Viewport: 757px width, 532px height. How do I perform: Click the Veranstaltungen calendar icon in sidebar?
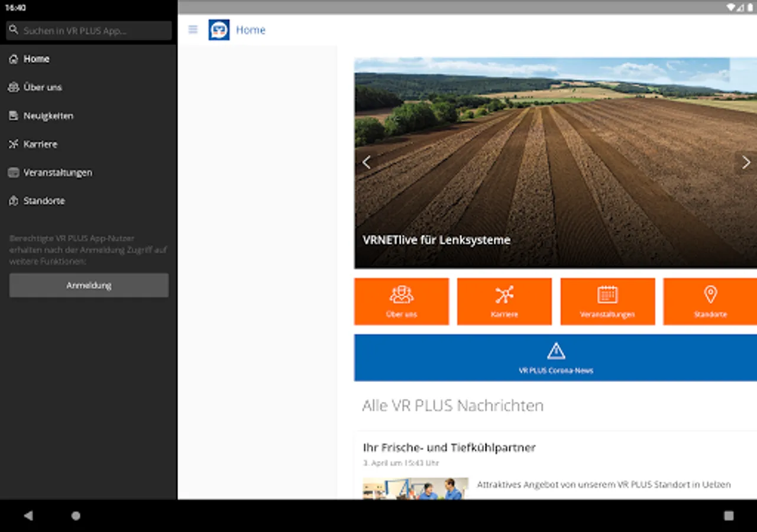[x=14, y=173]
